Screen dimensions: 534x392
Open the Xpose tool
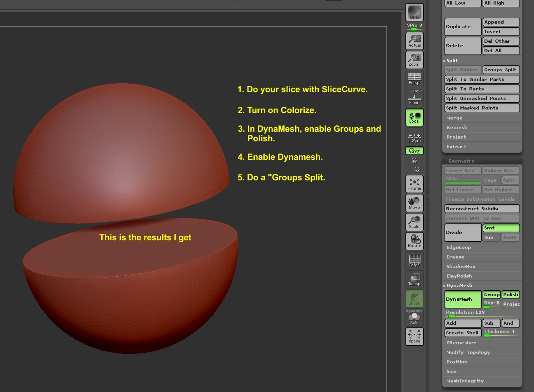(x=414, y=336)
